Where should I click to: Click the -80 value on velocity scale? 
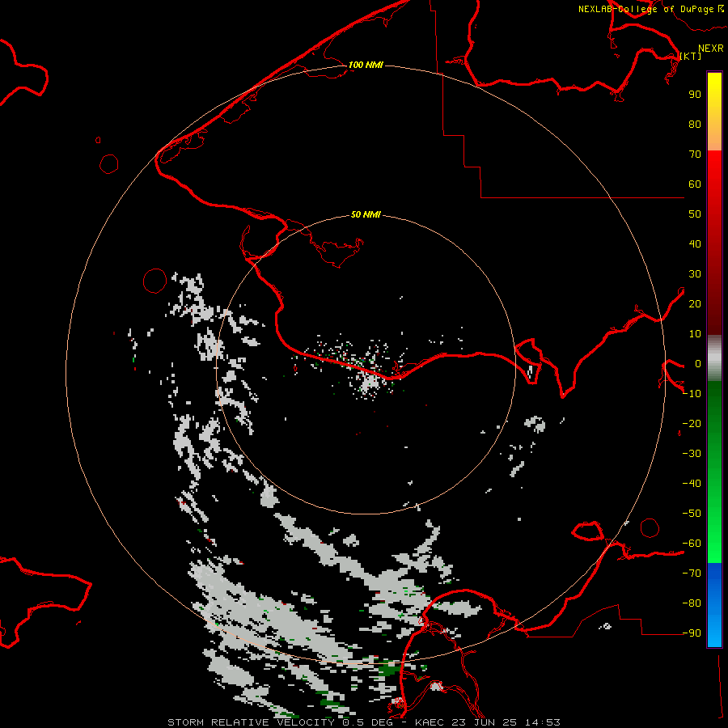[692, 603]
